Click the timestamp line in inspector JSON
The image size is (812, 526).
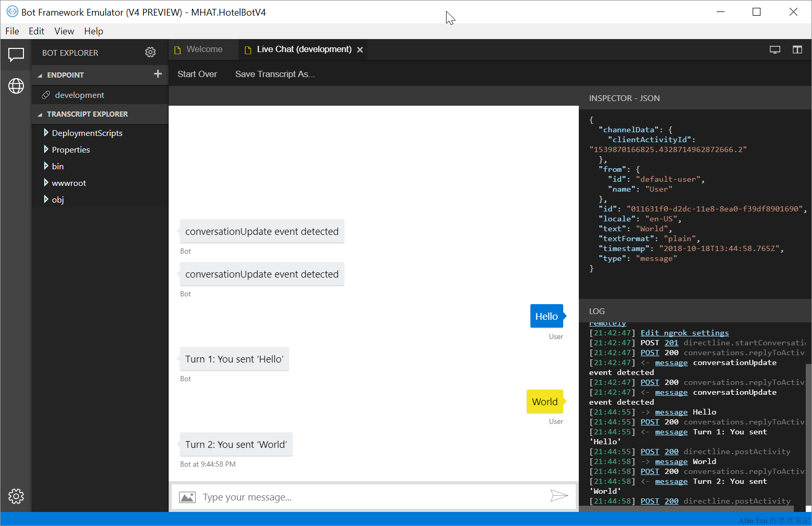coord(691,248)
